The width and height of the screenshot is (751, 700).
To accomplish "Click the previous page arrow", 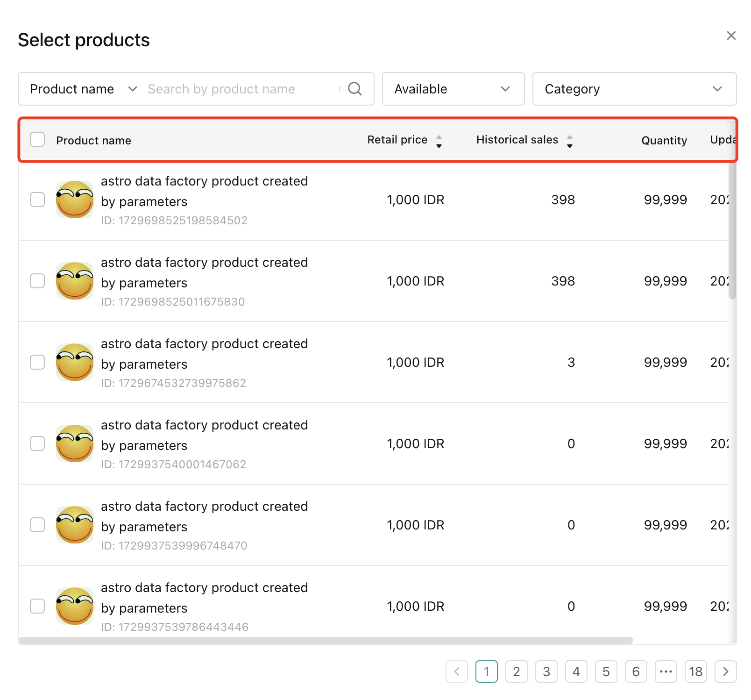I will pyautogui.click(x=456, y=671).
